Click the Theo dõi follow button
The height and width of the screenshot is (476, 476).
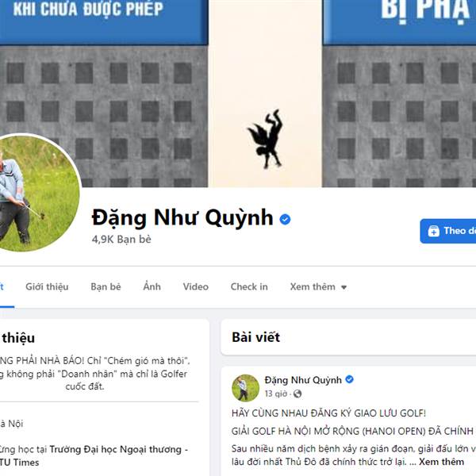tap(448, 231)
